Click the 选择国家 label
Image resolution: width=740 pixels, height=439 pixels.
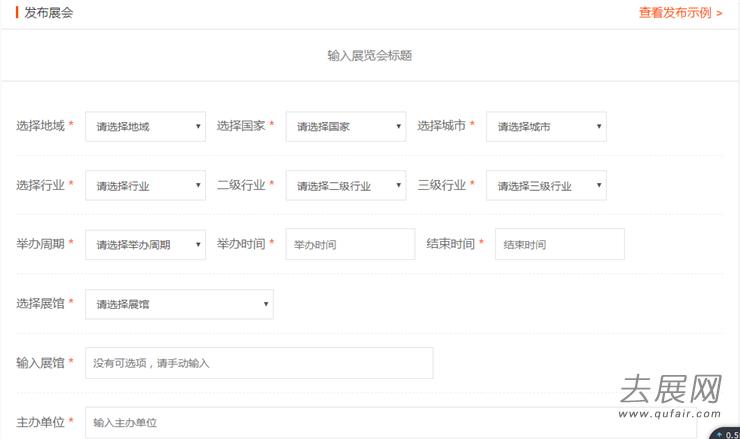[241, 126]
